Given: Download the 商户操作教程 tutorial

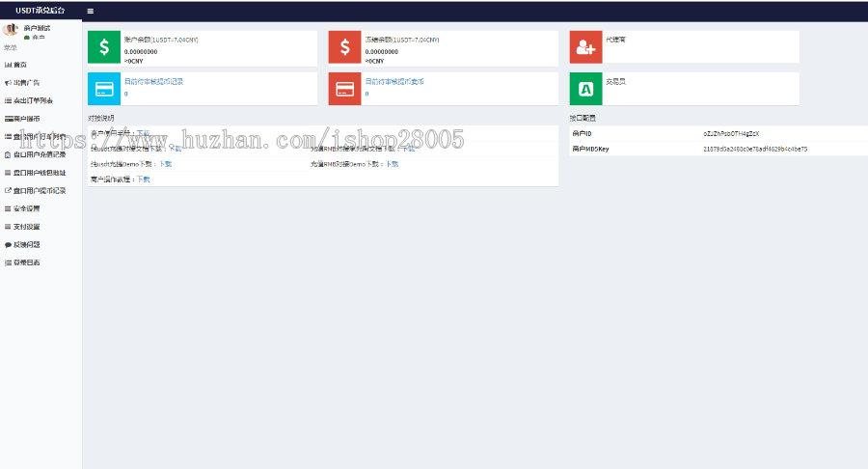Looking at the screenshot, I should pos(143,179).
